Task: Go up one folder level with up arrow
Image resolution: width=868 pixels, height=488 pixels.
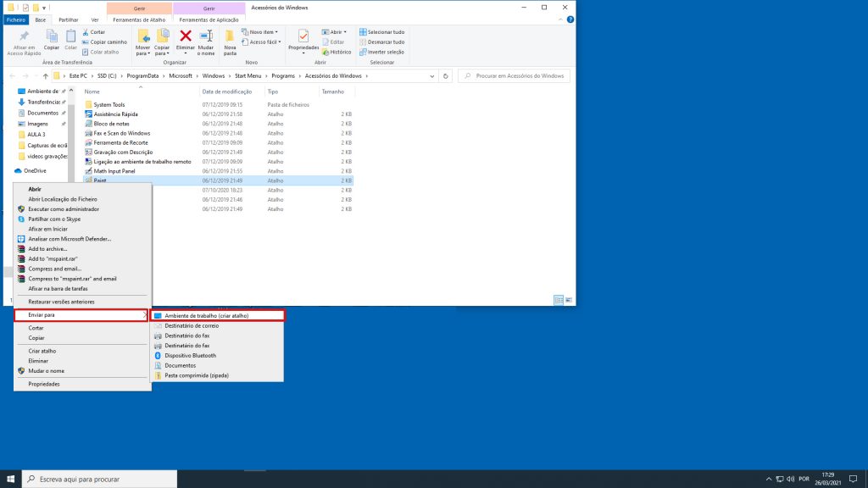Action: 46,75
